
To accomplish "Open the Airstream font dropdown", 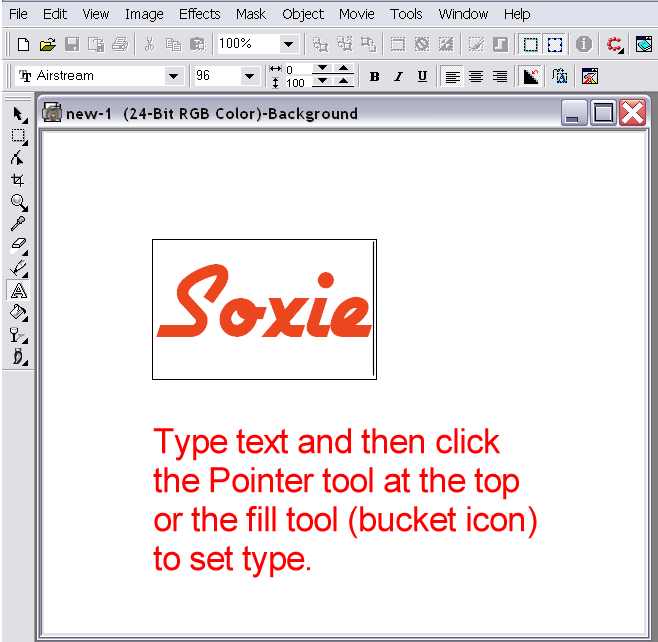I will (x=174, y=76).
